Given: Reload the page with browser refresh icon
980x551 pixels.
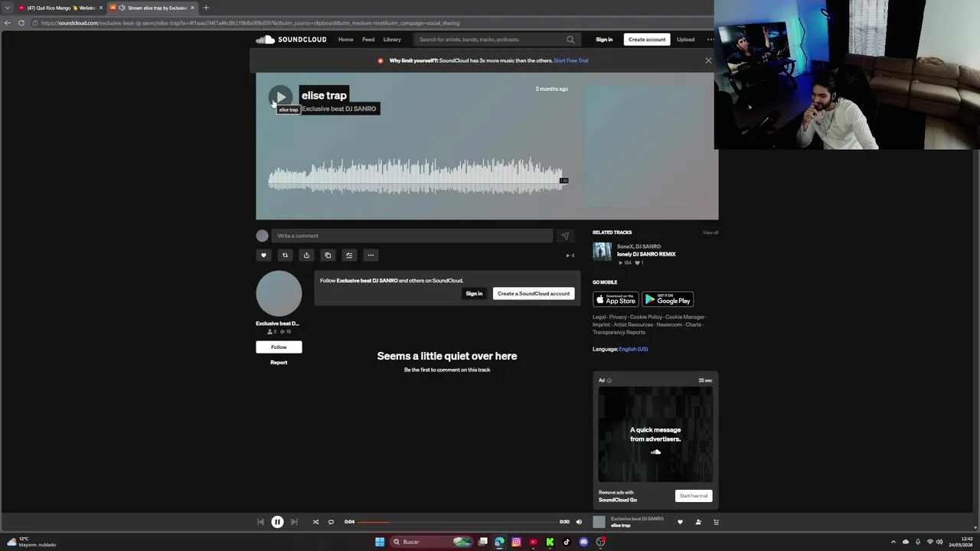Looking at the screenshot, I should pyautogui.click(x=21, y=23).
